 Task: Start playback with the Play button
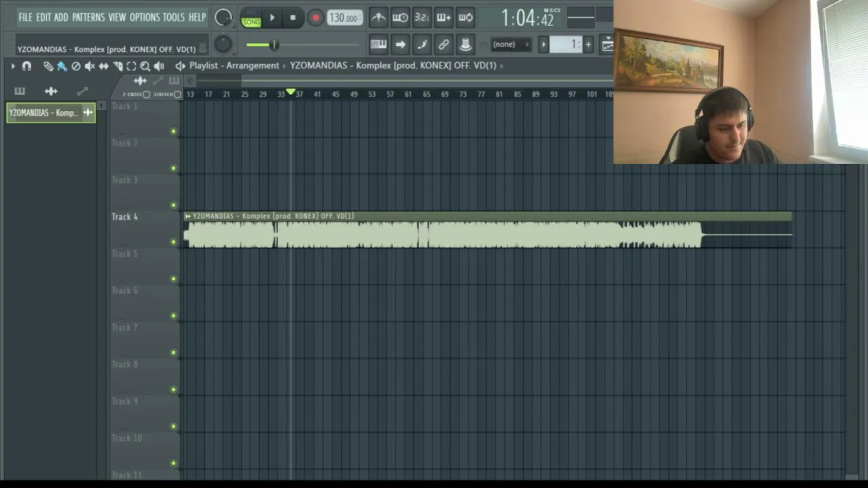coord(272,18)
